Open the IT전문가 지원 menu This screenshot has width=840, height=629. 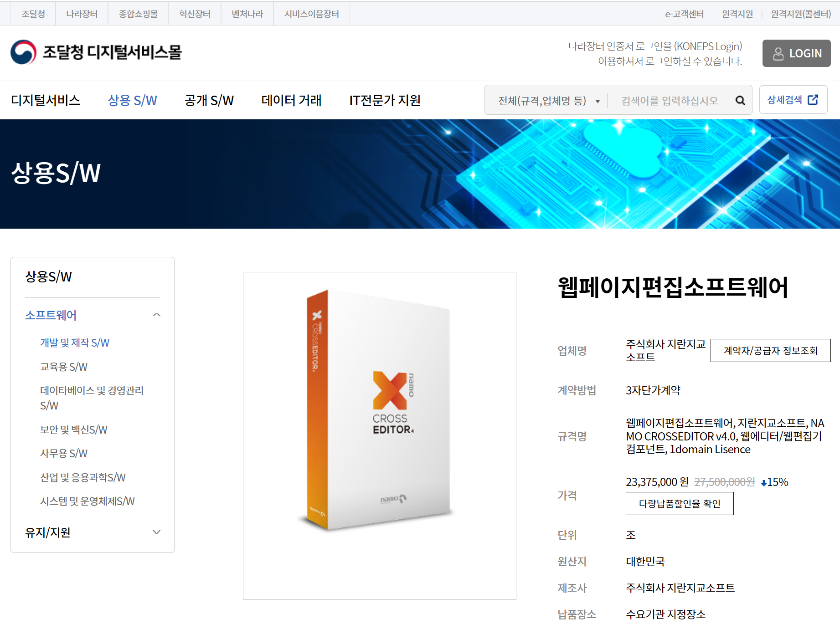tap(385, 100)
